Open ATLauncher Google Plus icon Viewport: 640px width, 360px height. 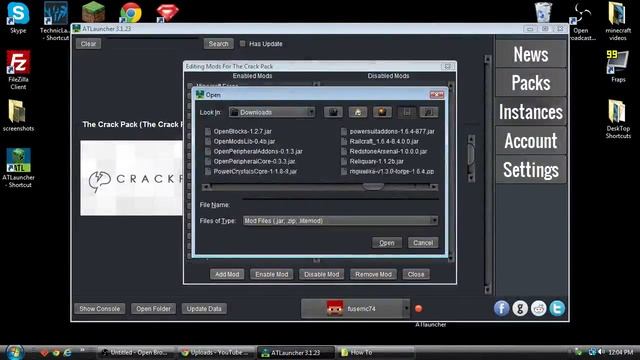[520, 309]
